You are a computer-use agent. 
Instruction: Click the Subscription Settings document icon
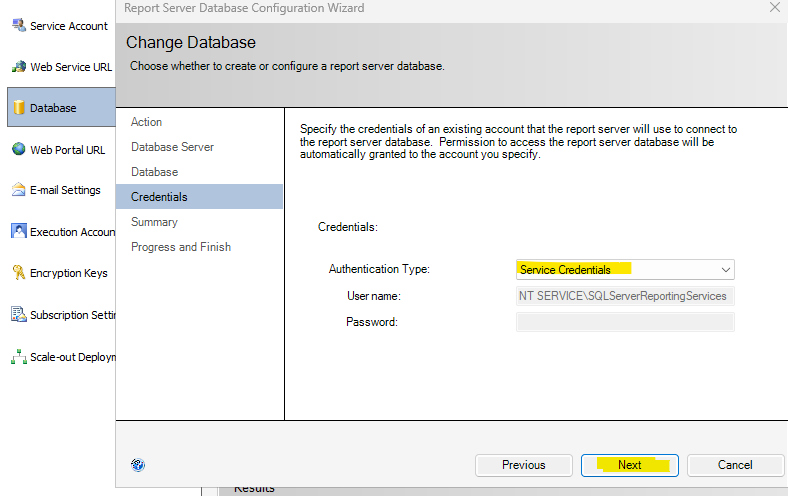coord(19,314)
